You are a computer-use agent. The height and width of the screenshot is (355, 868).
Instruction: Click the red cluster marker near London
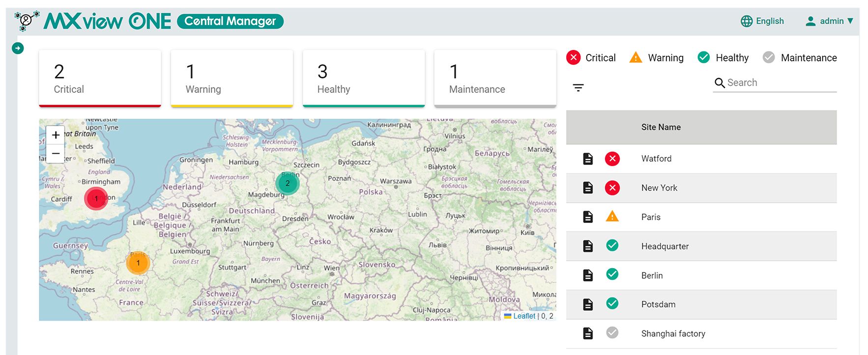point(96,198)
